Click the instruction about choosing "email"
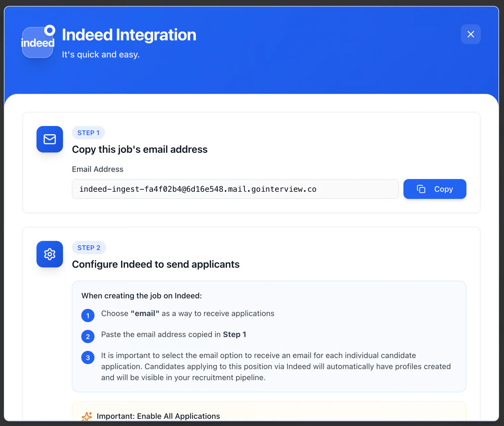Viewport: 504px width, 426px height. 188,314
